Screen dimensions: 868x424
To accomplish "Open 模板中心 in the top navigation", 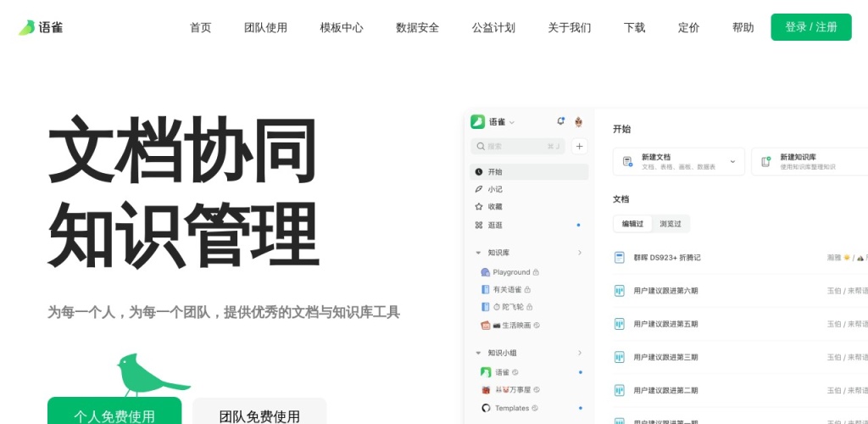I will coord(342,27).
